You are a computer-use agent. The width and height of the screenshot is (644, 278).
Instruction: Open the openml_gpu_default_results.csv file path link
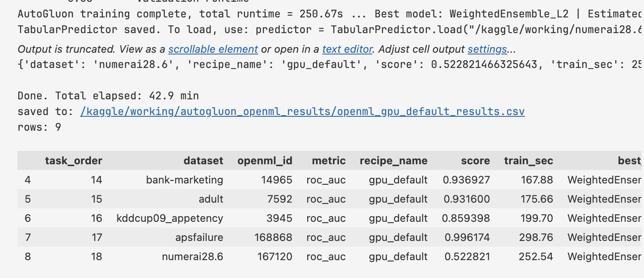302,112
